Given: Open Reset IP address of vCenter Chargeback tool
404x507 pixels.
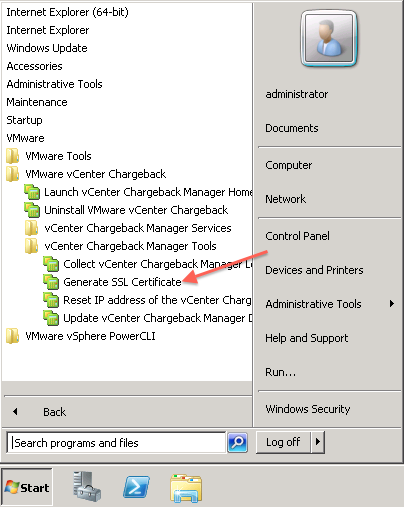Looking at the screenshot, I should click(148, 300).
